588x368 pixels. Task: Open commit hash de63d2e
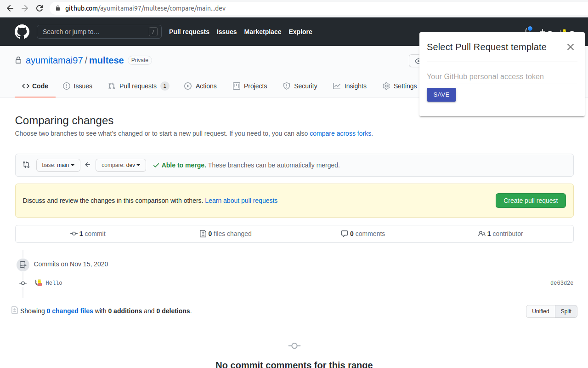point(562,283)
